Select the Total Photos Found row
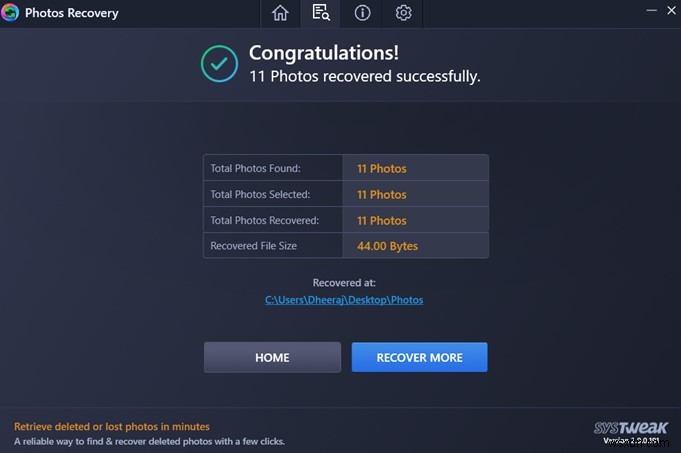681x453 pixels. (x=345, y=168)
